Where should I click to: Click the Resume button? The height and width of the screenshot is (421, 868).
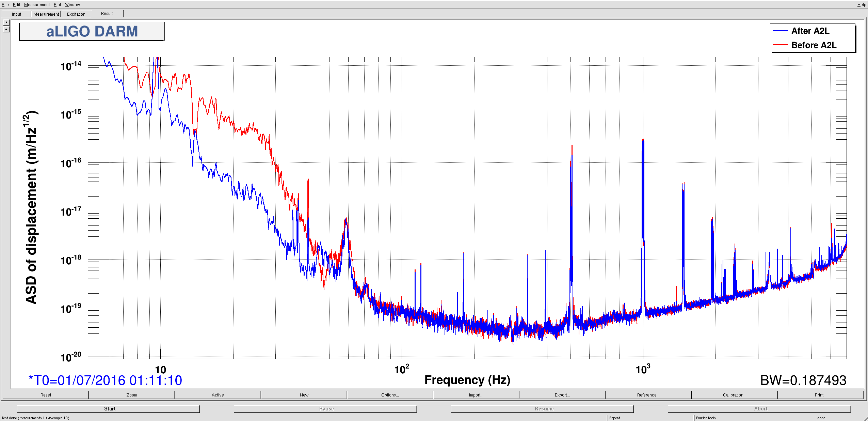pyautogui.click(x=542, y=408)
